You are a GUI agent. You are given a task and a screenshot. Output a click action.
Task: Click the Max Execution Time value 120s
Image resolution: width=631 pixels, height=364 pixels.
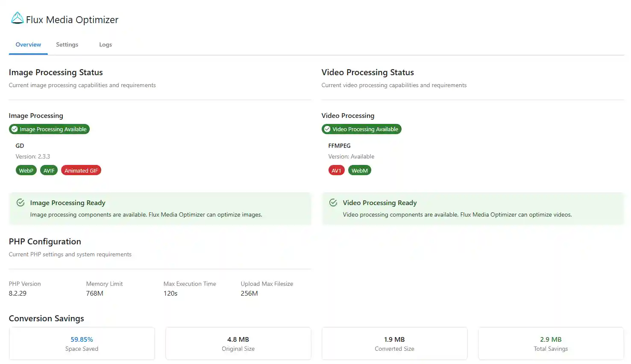(170, 294)
